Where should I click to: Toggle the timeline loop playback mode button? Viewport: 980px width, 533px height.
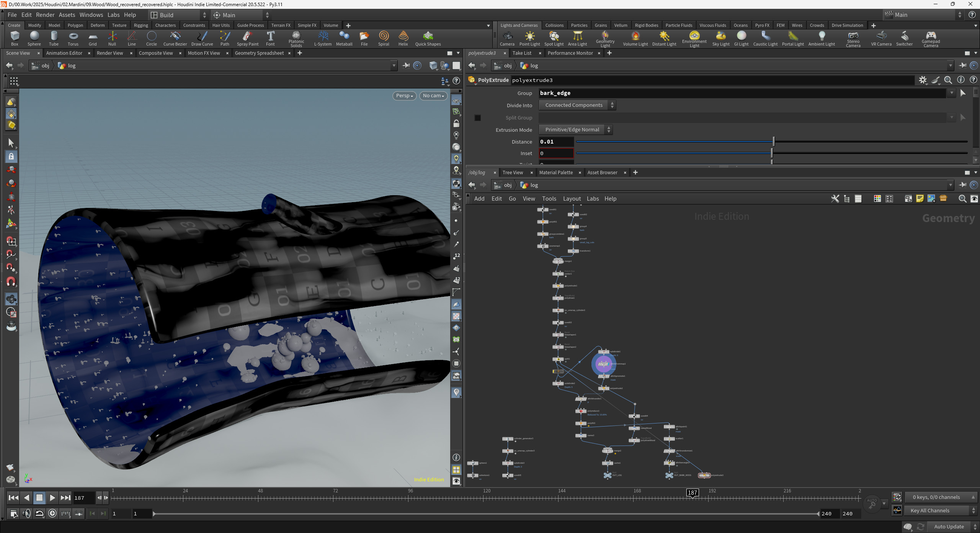39,513
